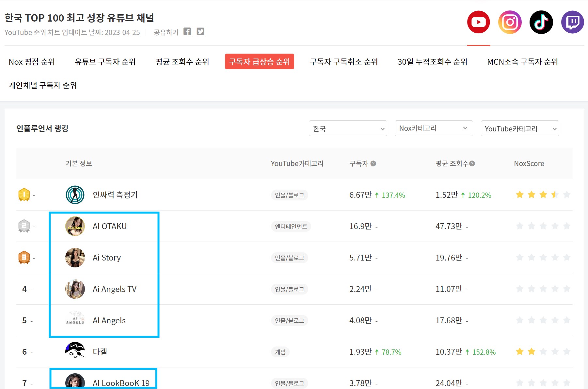Click the 2.24만 subscriber count

click(x=360, y=289)
